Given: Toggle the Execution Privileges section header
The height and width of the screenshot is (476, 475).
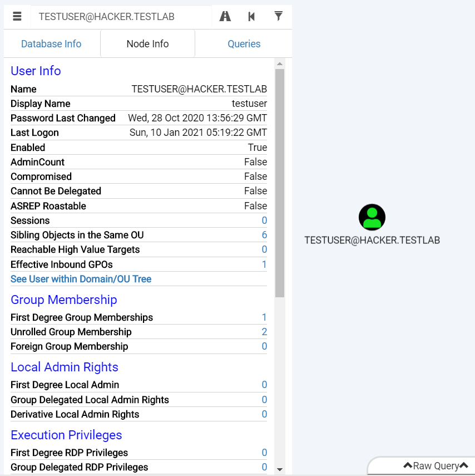Looking at the screenshot, I should tap(66, 435).
